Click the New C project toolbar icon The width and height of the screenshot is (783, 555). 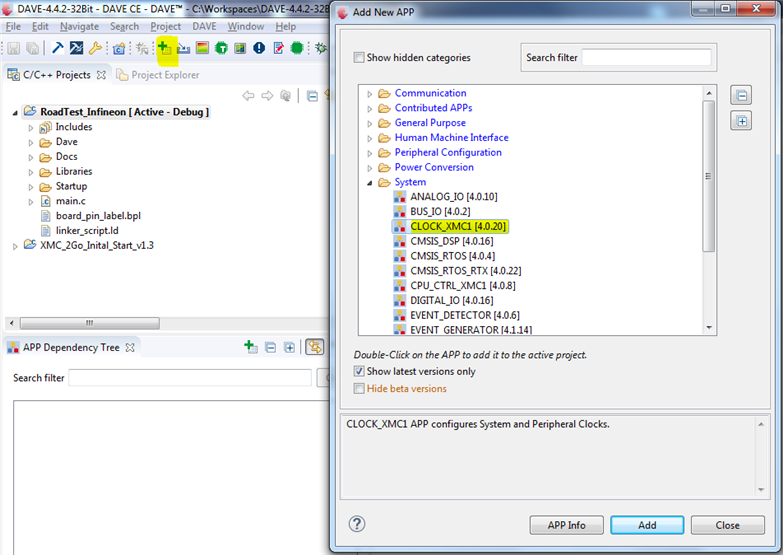tap(119, 48)
